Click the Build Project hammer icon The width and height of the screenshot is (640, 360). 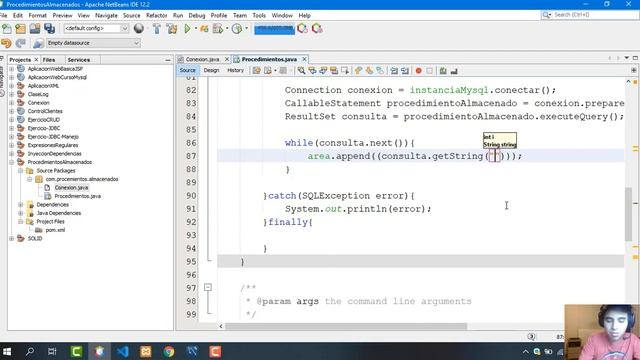157,29
